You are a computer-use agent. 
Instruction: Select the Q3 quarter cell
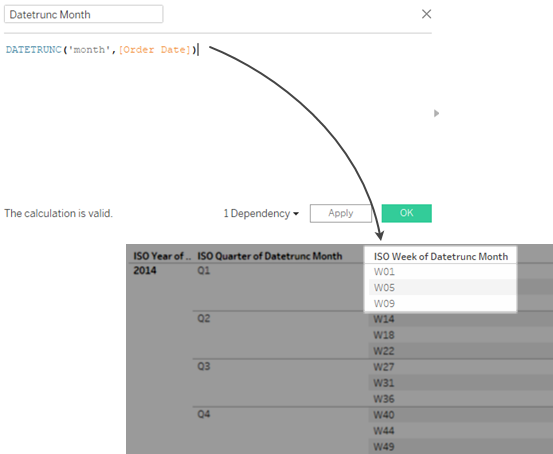203,366
